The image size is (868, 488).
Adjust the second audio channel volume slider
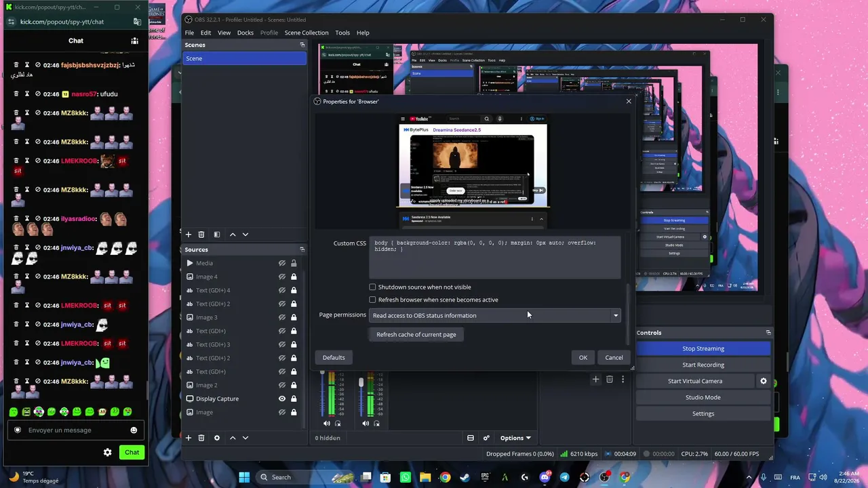(x=361, y=384)
